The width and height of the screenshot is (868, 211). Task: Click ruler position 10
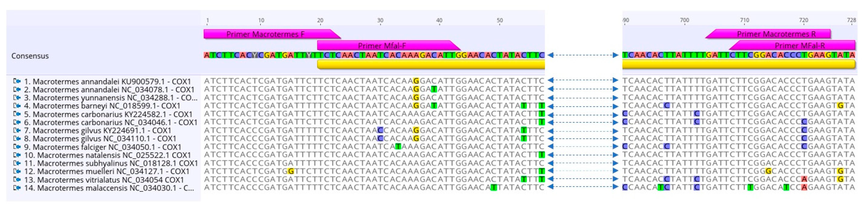pos(261,20)
